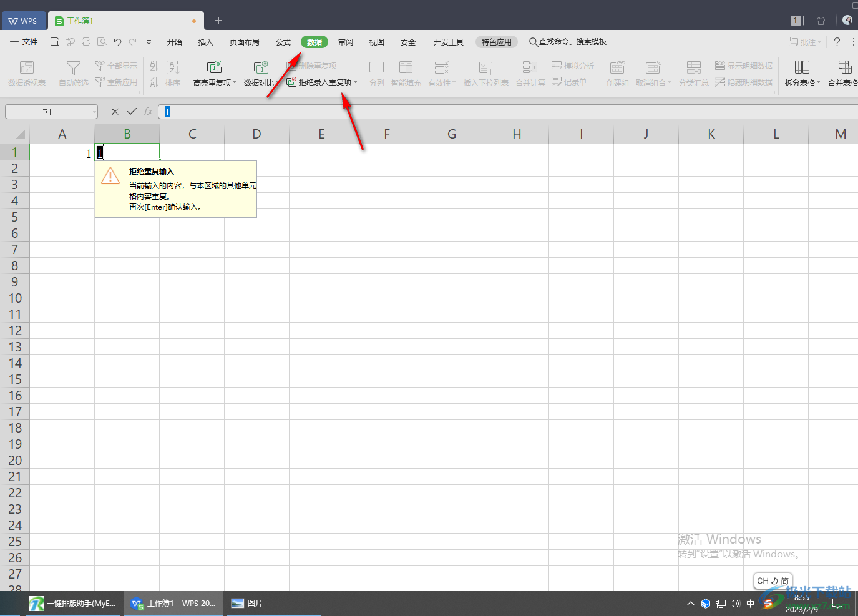Image resolution: width=858 pixels, height=616 pixels.
Task: Click the 查找命令 search box
Action: tap(568, 42)
